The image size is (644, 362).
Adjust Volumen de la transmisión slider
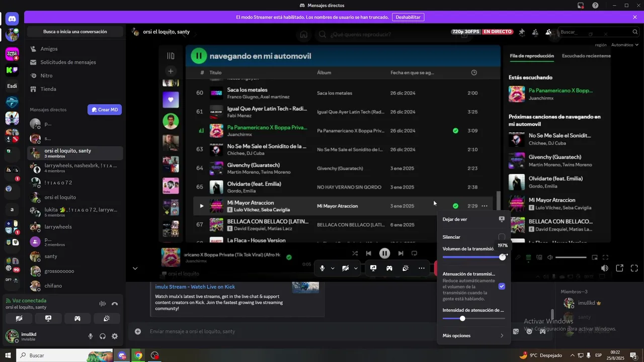[473, 257]
